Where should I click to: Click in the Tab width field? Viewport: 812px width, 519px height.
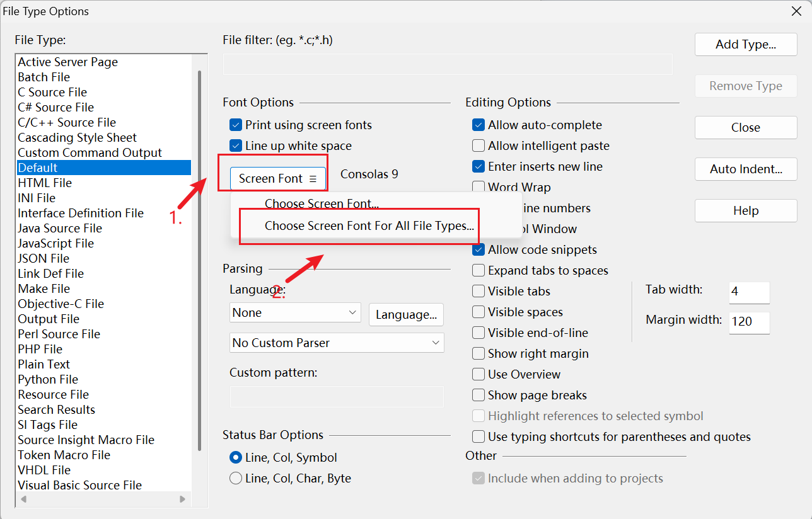(748, 292)
